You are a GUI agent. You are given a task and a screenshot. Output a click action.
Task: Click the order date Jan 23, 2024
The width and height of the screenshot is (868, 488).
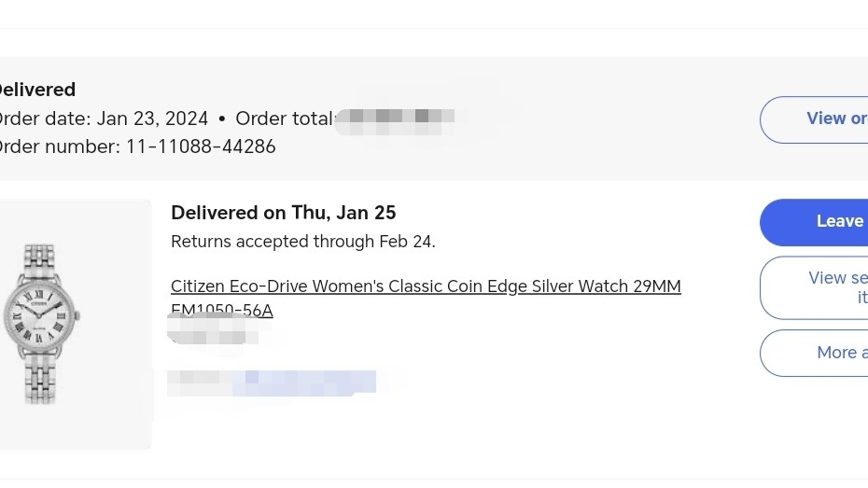(153, 119)
